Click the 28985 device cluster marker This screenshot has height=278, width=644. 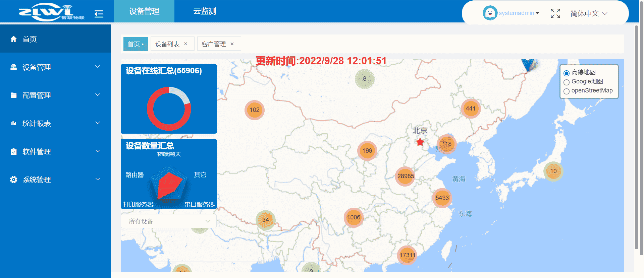click(x=406, y=176)
